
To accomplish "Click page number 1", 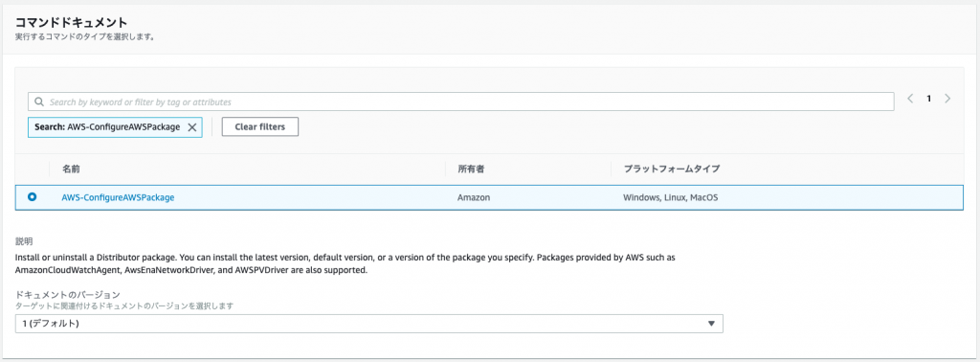I will point(928,98).
